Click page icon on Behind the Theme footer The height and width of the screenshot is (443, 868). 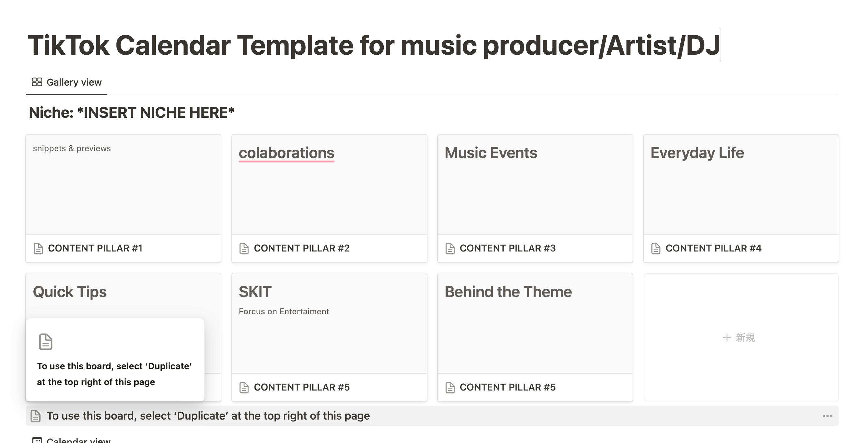[x=450, y=387]
